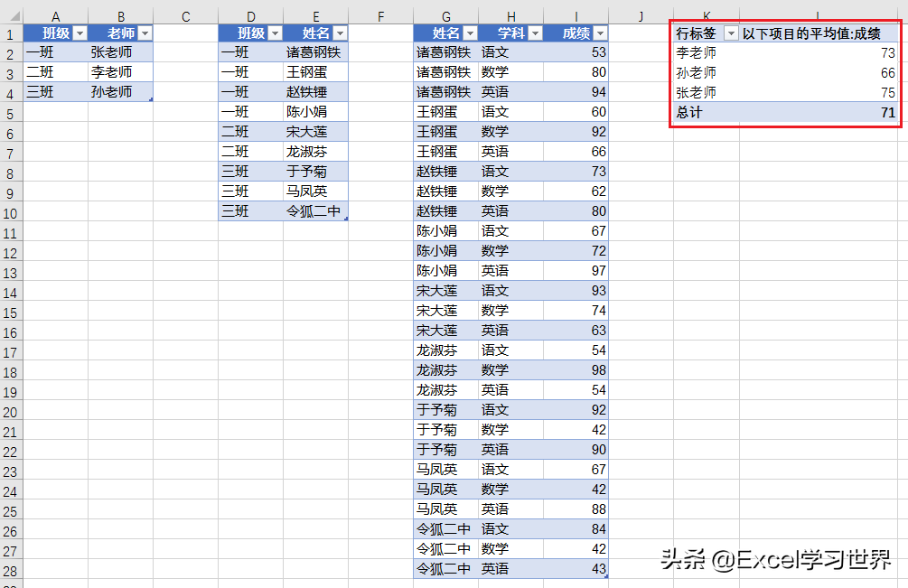Open the 老师 filter dropdown in column B
The width and height of the screenshot is (908, 588).
(x=145, y=33)
